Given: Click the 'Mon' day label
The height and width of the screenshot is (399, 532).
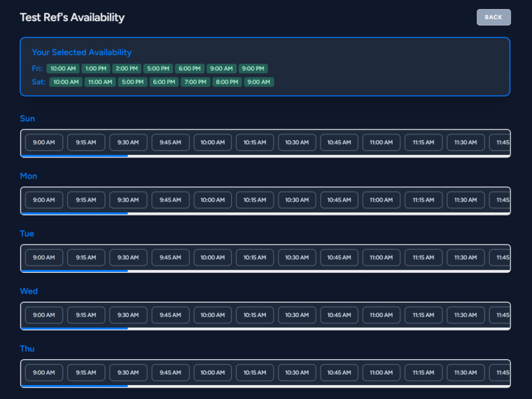Looking at the screenshot, I should tap(29, 176).
